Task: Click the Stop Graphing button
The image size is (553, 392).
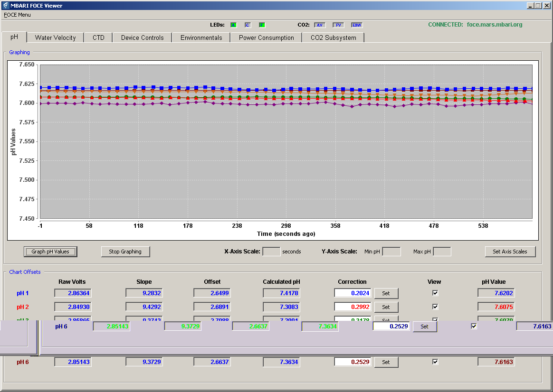Action: [125, 252]
